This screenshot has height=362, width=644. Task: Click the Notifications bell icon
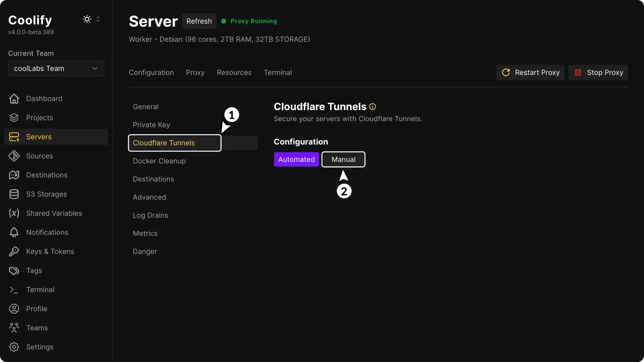click(14, 232)
